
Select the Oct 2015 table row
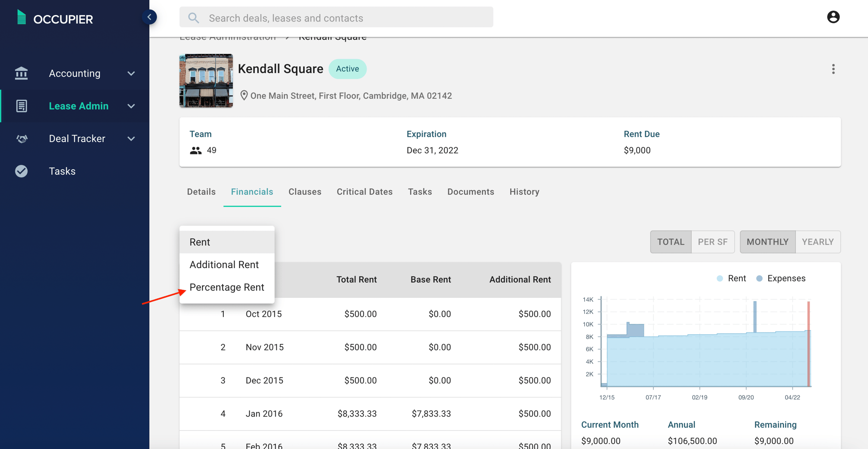click(x=370, y=314)
